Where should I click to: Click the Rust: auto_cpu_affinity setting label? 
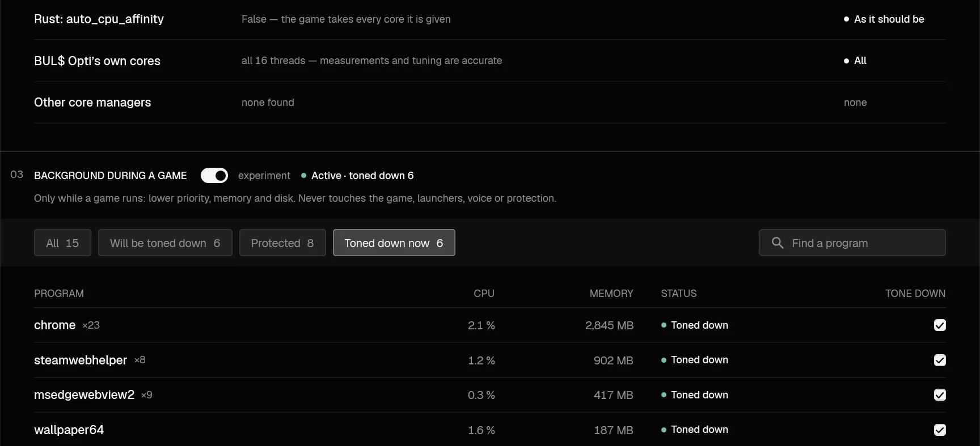point(99,19)
